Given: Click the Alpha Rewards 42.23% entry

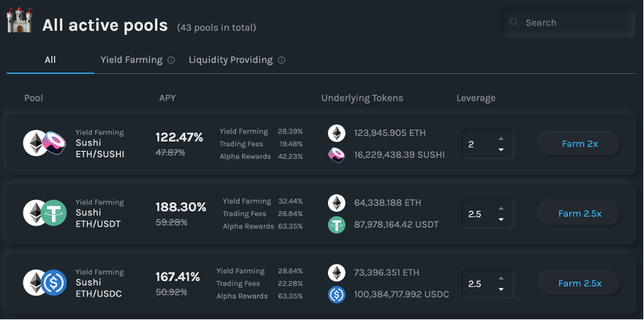Looking at the screenshot, I should click(x=261, y=157).
